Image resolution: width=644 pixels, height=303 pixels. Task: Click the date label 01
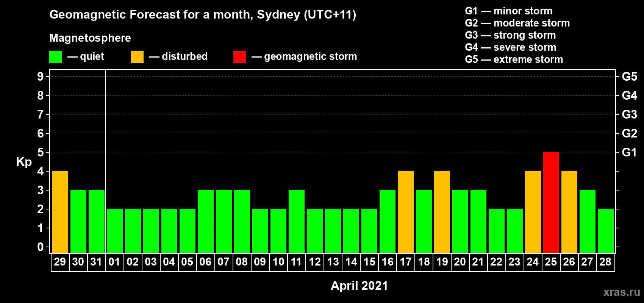coord(114,262)
